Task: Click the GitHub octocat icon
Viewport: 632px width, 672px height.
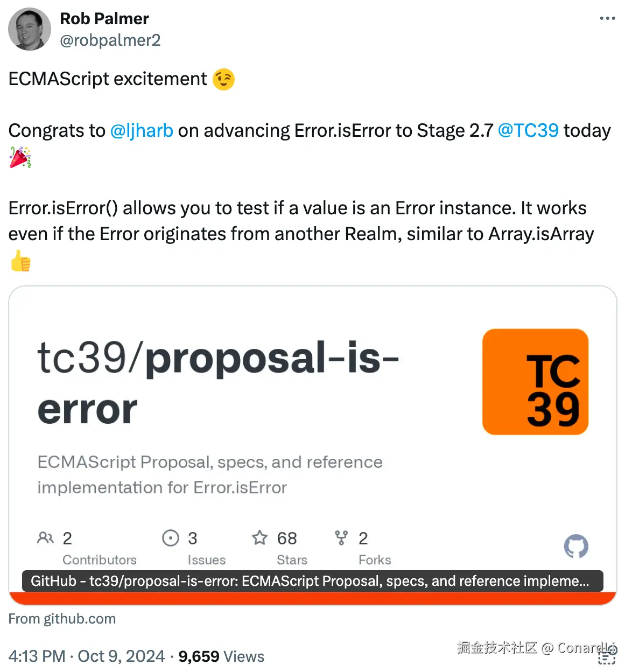Action: click(x=576, y=547)
